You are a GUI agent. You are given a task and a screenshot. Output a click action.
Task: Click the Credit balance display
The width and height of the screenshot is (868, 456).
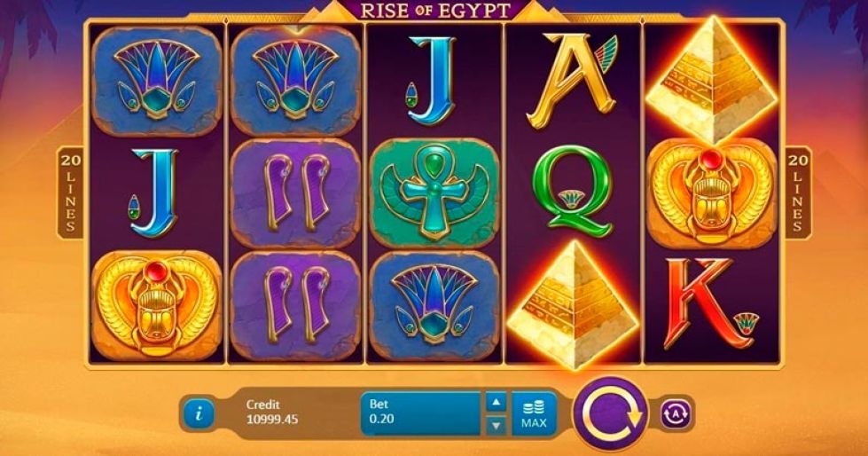click(x=272, y=413)
